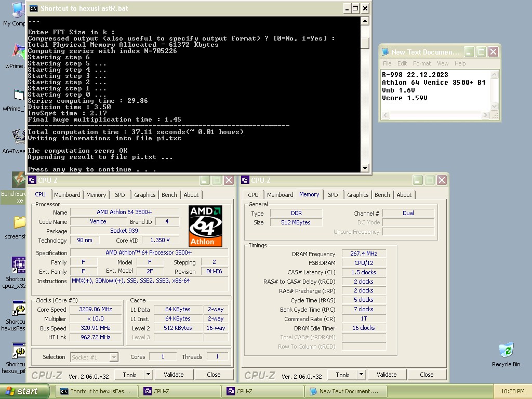Image resolution: width=532 pixels, height=399 pixels.
Task: Open the Bench tab in left CPU-Z
Action: pyautogui.click(x=169, y=195)
